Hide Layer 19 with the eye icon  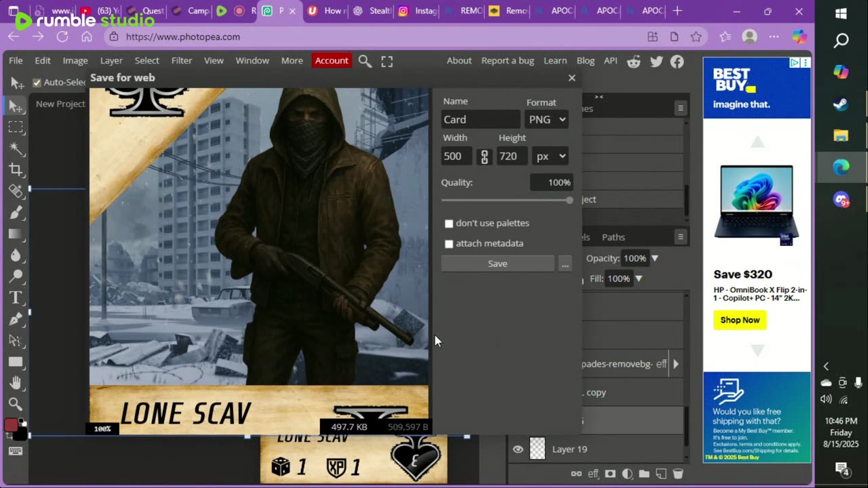pyautogui.click(x=518, y=449)
